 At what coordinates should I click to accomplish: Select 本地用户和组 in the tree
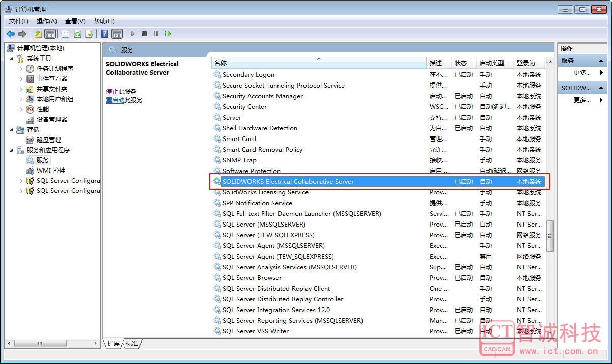pyautogui.click(x=55, y=99)
